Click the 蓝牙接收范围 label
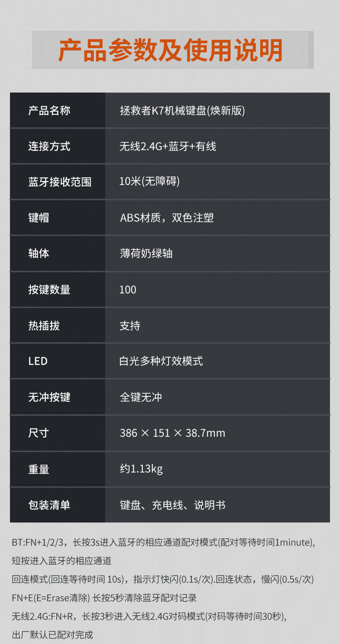This screenshot has height=644, width=340. 60,182
